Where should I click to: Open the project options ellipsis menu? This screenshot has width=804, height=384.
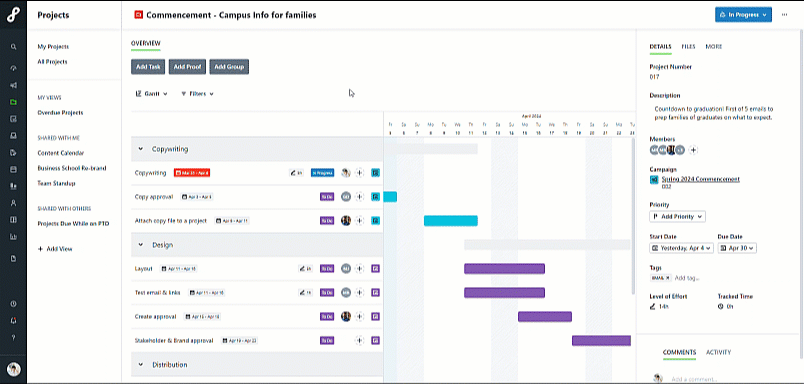(x=785, y=15)
